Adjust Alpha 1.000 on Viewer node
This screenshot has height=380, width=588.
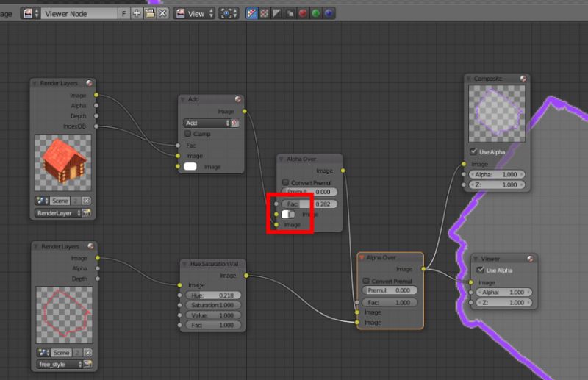click(503, 293)
